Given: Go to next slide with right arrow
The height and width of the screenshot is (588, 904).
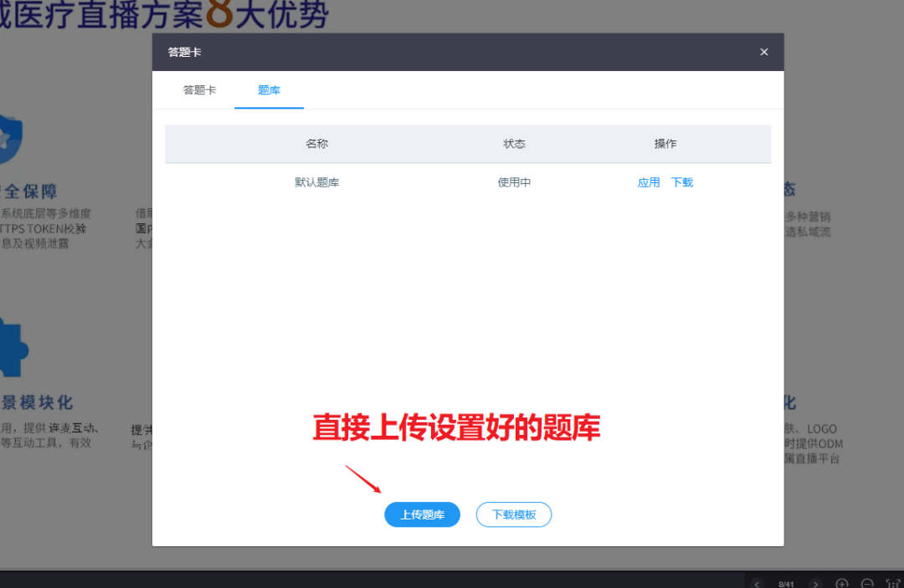Looking at the screenshot, I should click(x=815, y=583).
